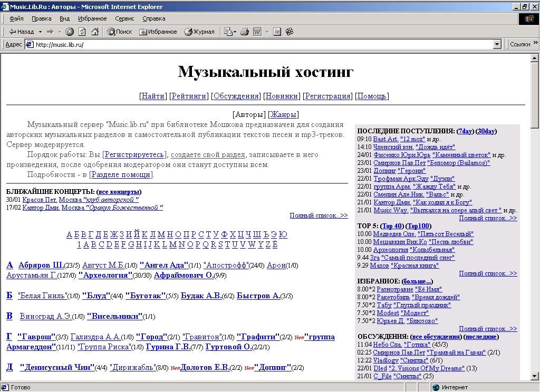Open the Поиск search toolbar button
This screenshot has width=540, height=392.
pyautogui.click(x=120, y=32)
